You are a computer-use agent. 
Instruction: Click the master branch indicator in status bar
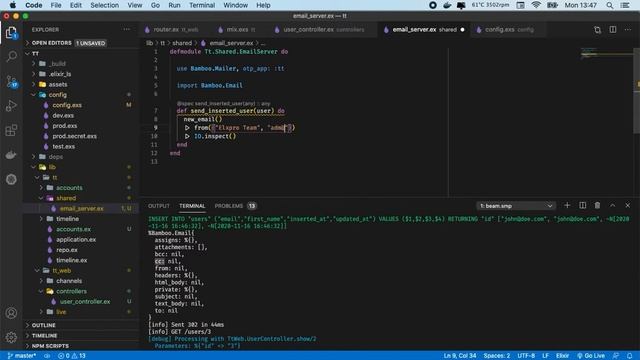click(22, 356)
